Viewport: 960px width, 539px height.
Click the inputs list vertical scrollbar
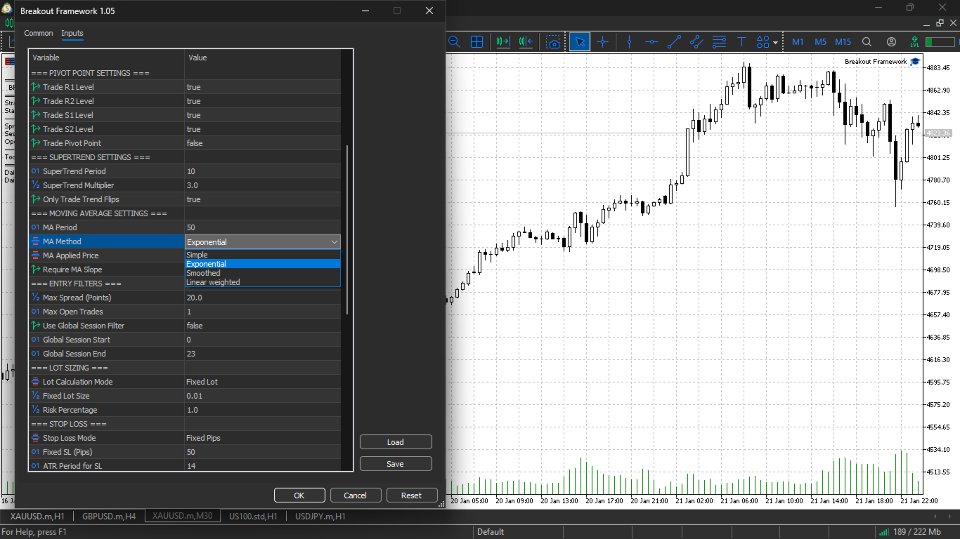[x=347, y=230]
